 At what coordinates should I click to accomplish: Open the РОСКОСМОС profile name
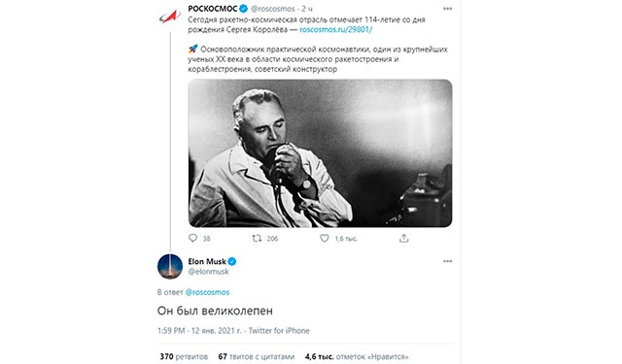(213, 9)
